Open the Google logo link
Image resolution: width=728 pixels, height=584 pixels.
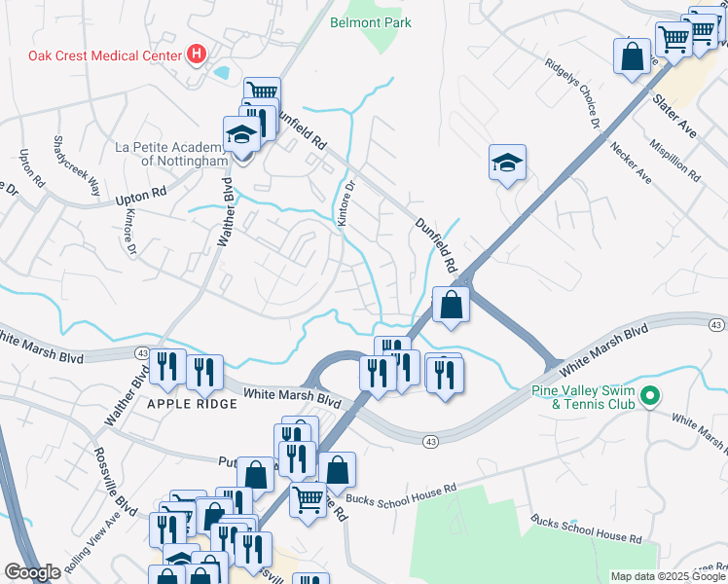[x=32, y=572]
